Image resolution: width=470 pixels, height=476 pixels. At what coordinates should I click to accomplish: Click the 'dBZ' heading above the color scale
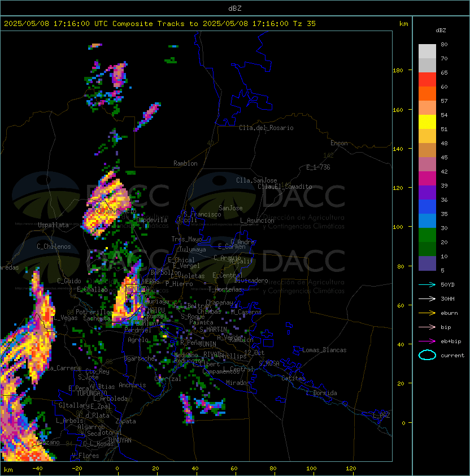(x=441, y=31)
